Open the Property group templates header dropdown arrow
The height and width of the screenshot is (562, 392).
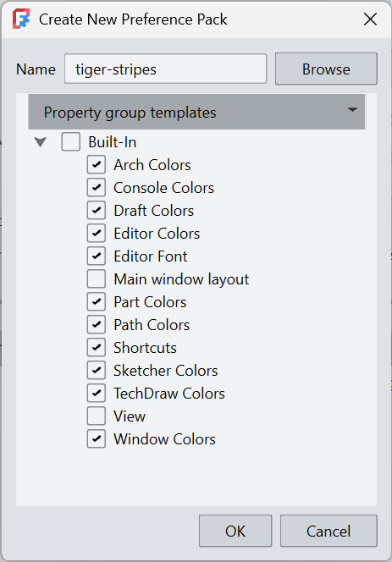click(x=352, y=110)
